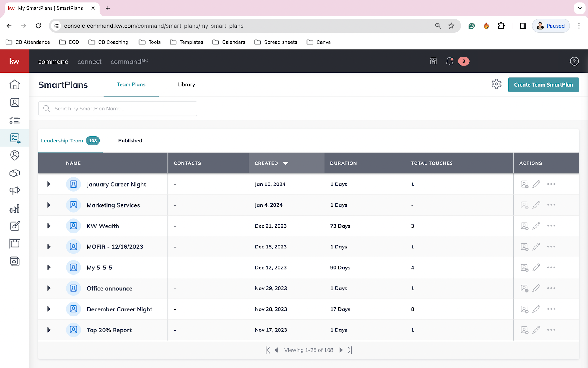Viewport: 588px width, 368px height.
Task: Open the Opportunities handshake icon in sidebar
Action: [15, 173]
